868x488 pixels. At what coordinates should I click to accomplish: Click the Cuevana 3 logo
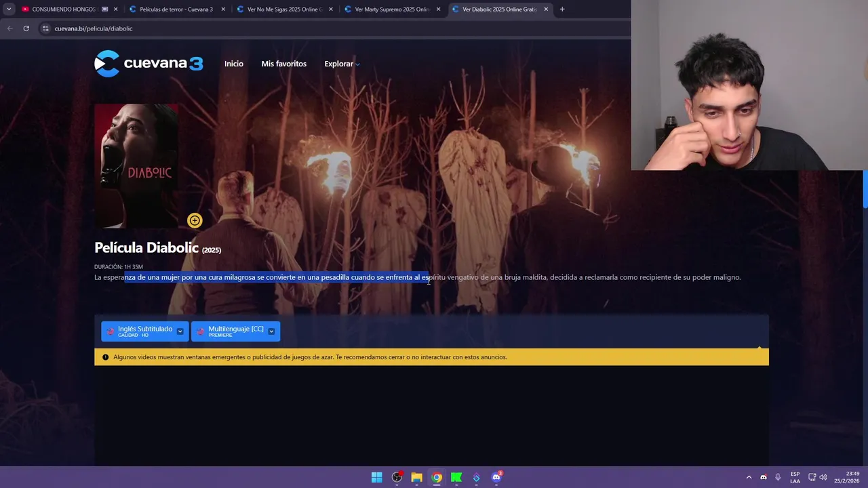pyautogui.click(x=149, y=64)
